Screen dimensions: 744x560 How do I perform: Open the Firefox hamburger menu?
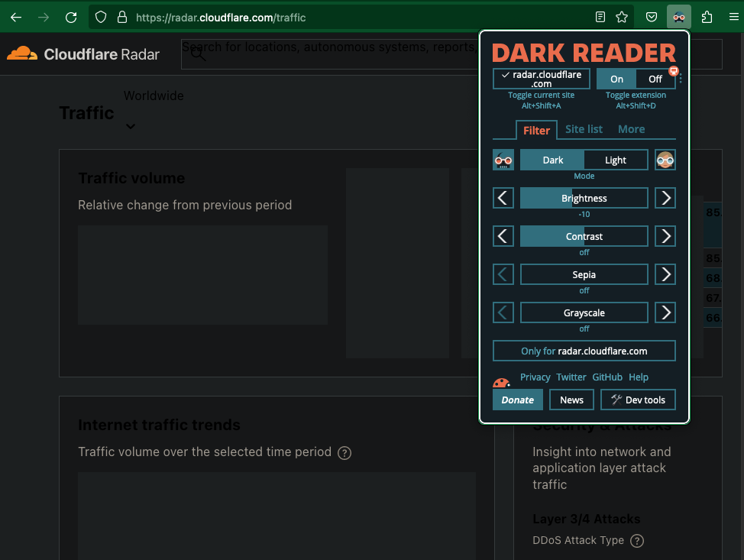point(731,16)
